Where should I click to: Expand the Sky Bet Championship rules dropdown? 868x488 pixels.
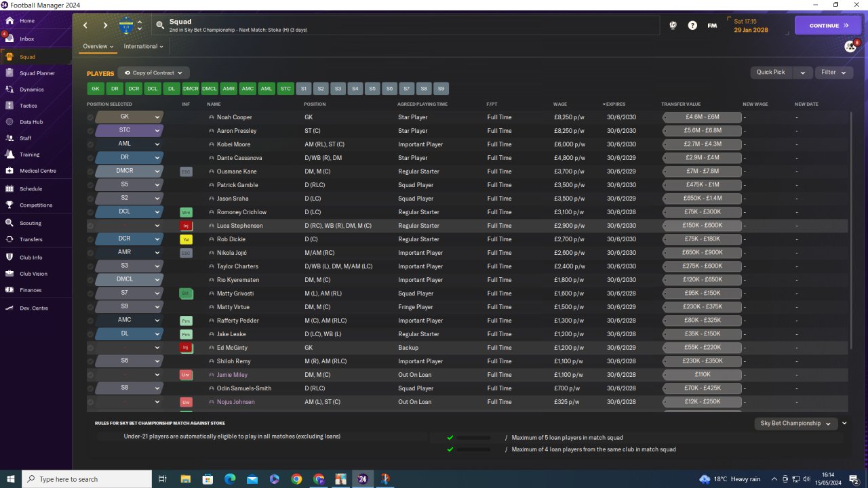click(x=795, y=424)
